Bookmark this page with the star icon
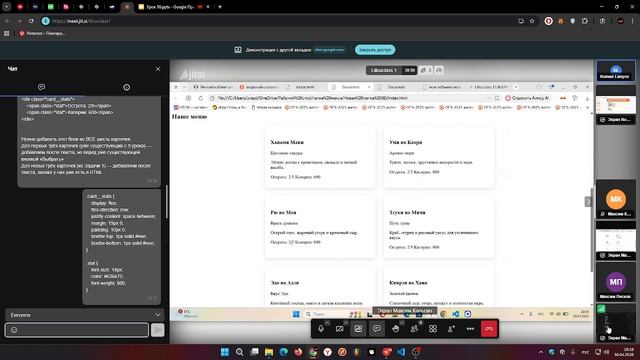 click(532, 21)
